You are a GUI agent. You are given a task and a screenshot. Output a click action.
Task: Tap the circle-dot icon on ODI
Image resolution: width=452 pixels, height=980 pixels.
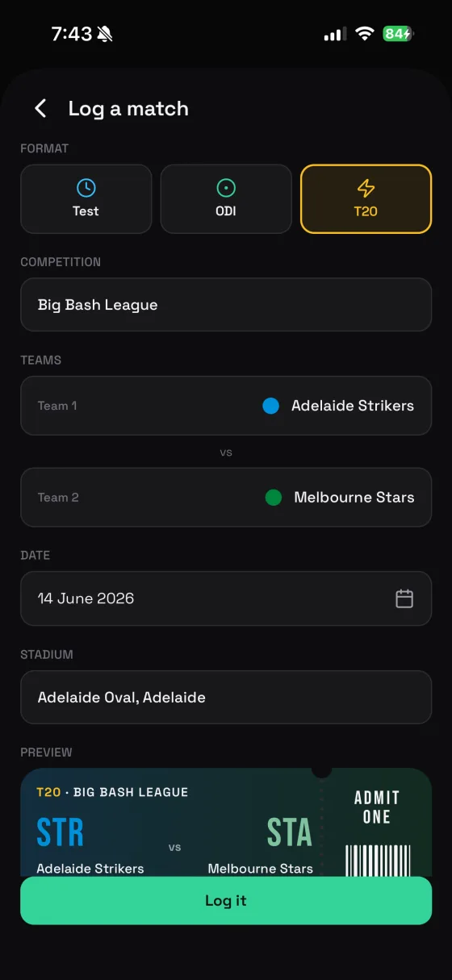pyautogui.click(x=226, y=188)
